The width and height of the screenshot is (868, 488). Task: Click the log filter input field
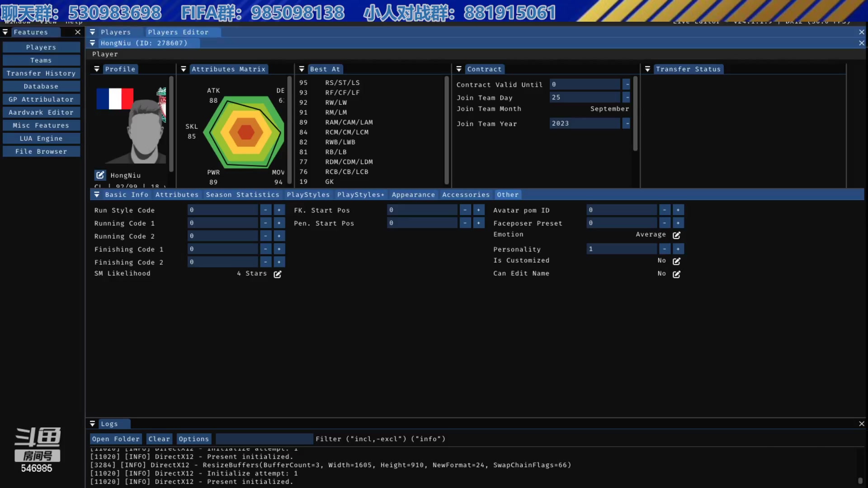click(264, 439)
